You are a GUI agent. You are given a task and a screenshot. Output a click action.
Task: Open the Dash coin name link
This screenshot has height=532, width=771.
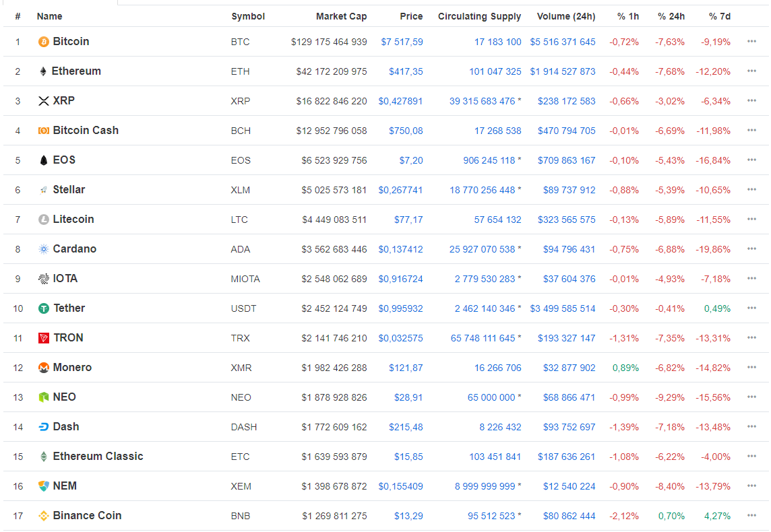(66, 427)
